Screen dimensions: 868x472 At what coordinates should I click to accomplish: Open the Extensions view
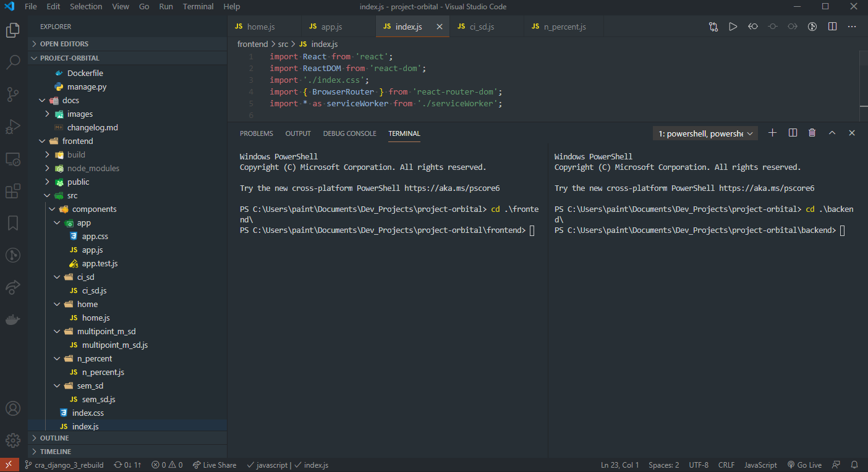[13, 191]
